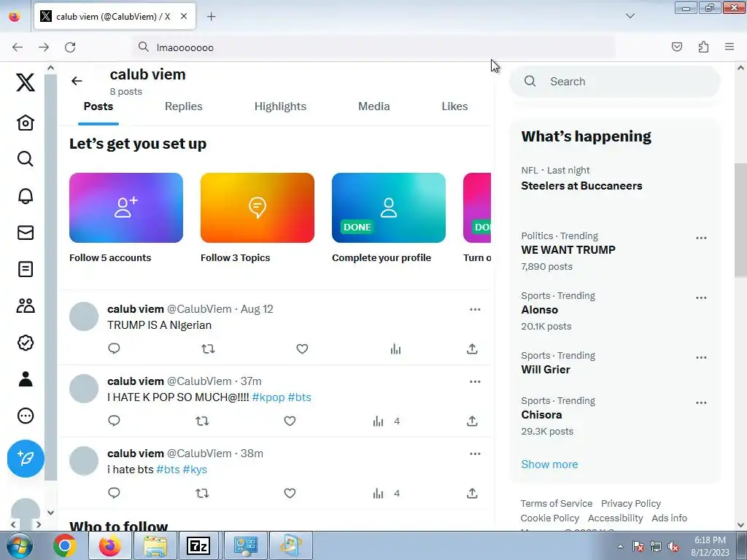Screen dimensions: 747x560
Task: Open options for WE WANT TRUMP trend
Action: (x=701, y=238)
